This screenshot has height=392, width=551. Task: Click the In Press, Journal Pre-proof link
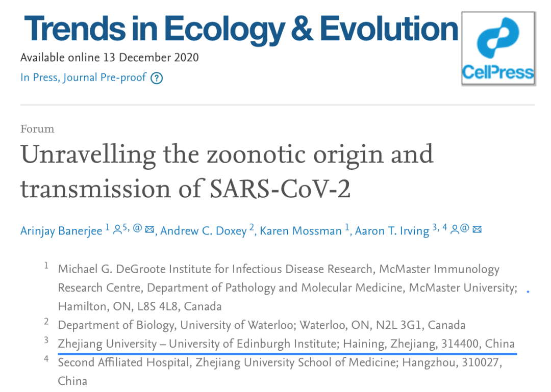coord(83,77)
